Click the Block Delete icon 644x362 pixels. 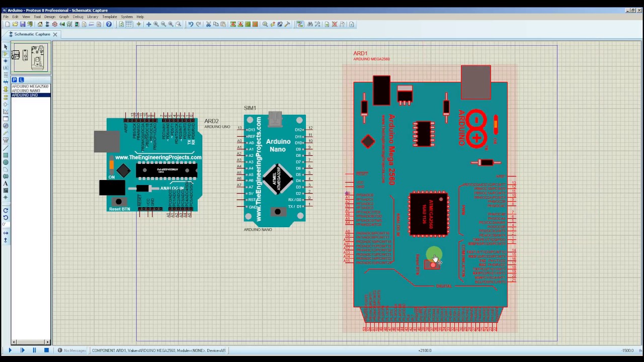[255, 24]
